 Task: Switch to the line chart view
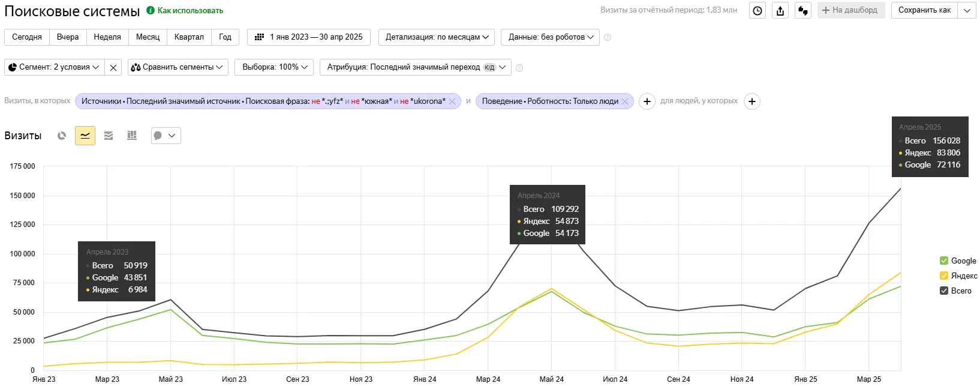coord(85,136)
